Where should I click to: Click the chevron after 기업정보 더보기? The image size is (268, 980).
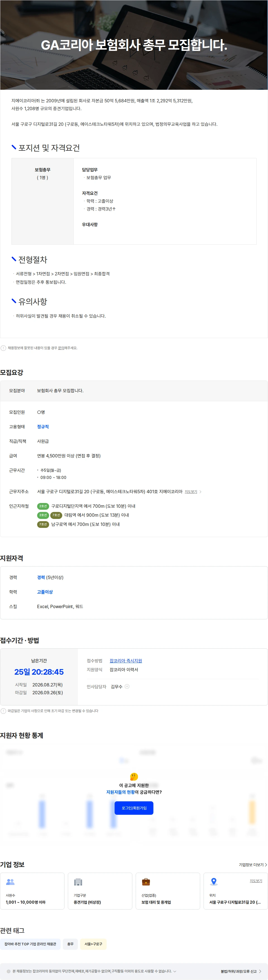pos(266,865)
